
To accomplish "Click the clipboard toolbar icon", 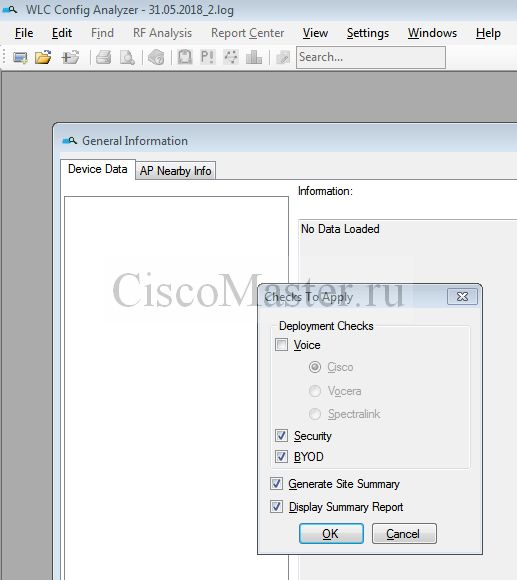I will click(185, 57).
